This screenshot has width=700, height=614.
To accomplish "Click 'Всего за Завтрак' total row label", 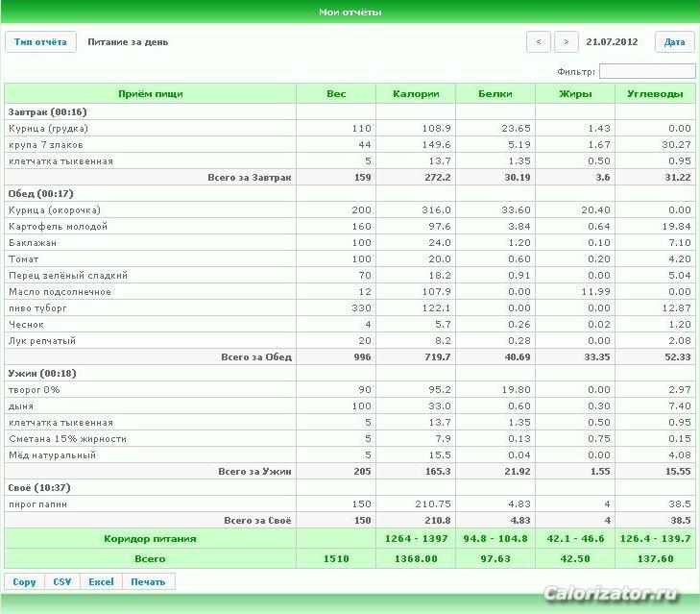I will click(249, 178).
